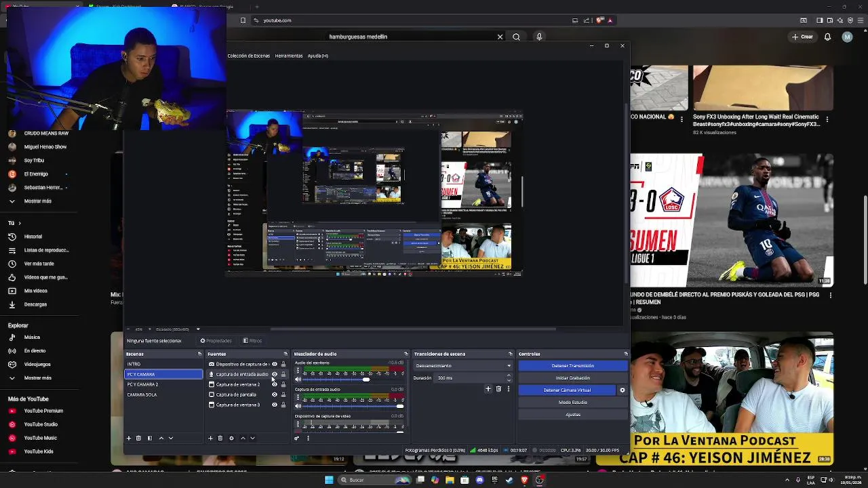Remove selected source with trash icon
The width and height of the screenshot is (868, 488).
click(x=220, y=438)
